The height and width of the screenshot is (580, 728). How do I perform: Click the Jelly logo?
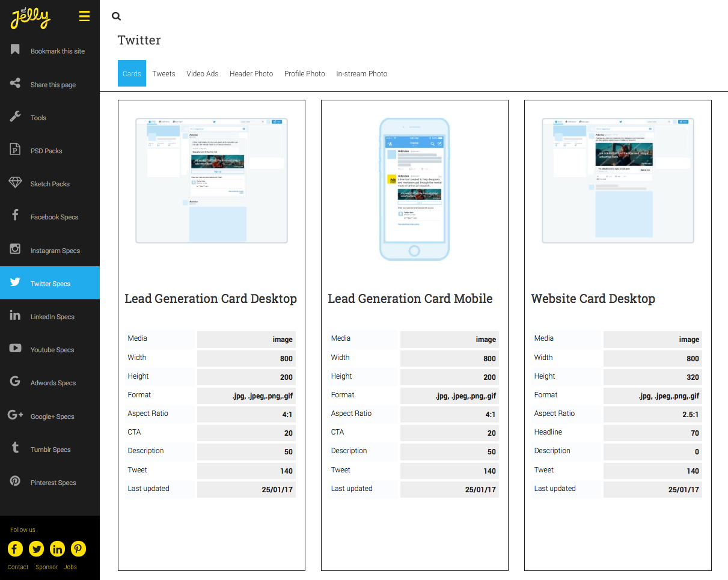click(30, 18)
